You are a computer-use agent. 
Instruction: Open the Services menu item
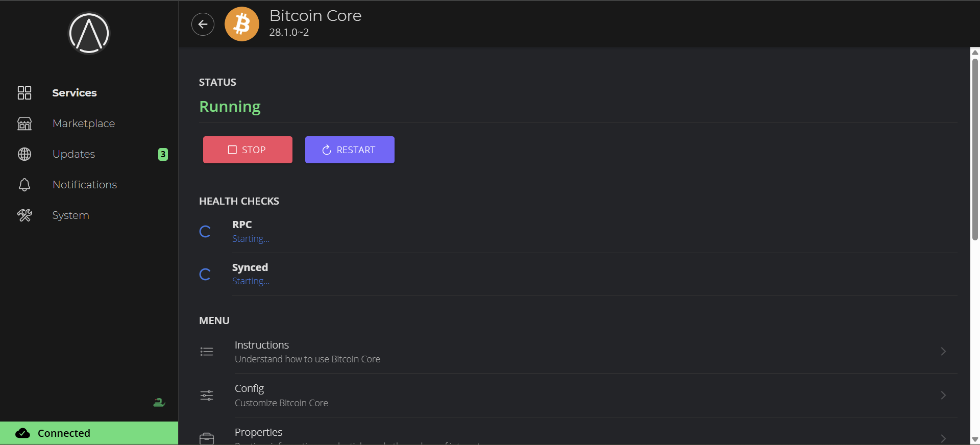(75, 93)
